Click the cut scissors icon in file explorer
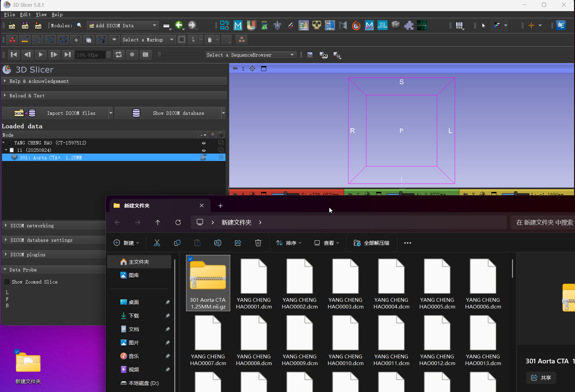 pos(157,243)
